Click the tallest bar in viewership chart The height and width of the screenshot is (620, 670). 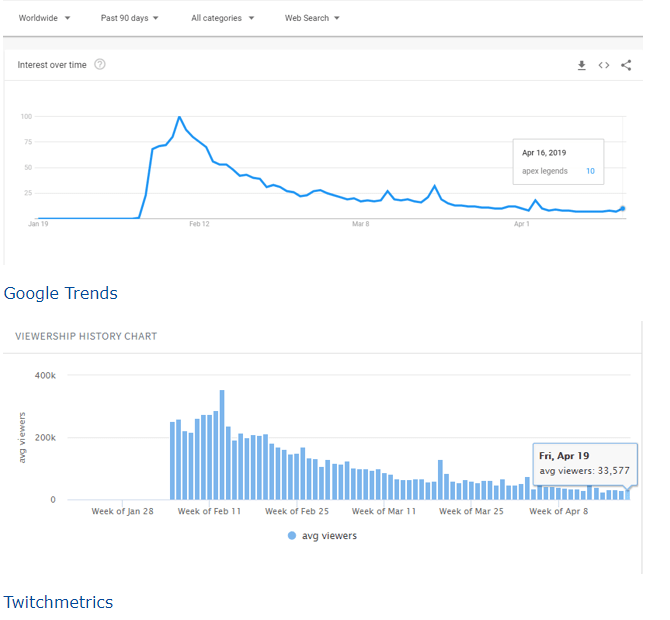pos(222,445)
